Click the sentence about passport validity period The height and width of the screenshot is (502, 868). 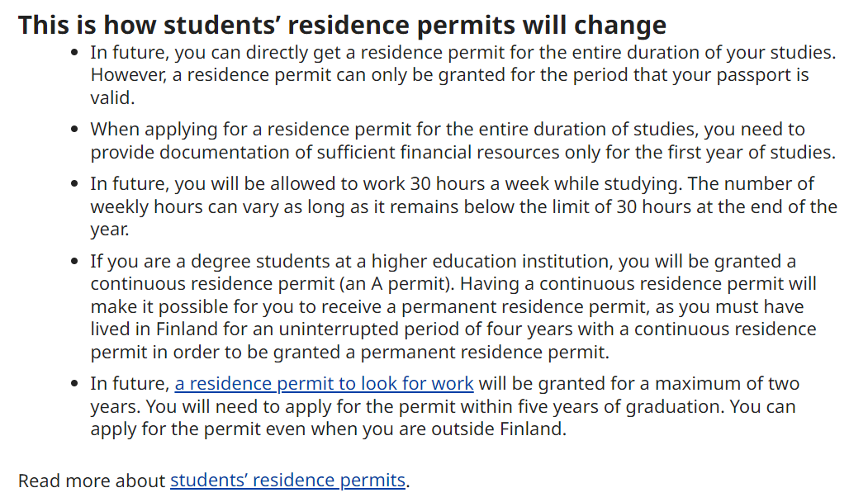[x=449, y=86]
